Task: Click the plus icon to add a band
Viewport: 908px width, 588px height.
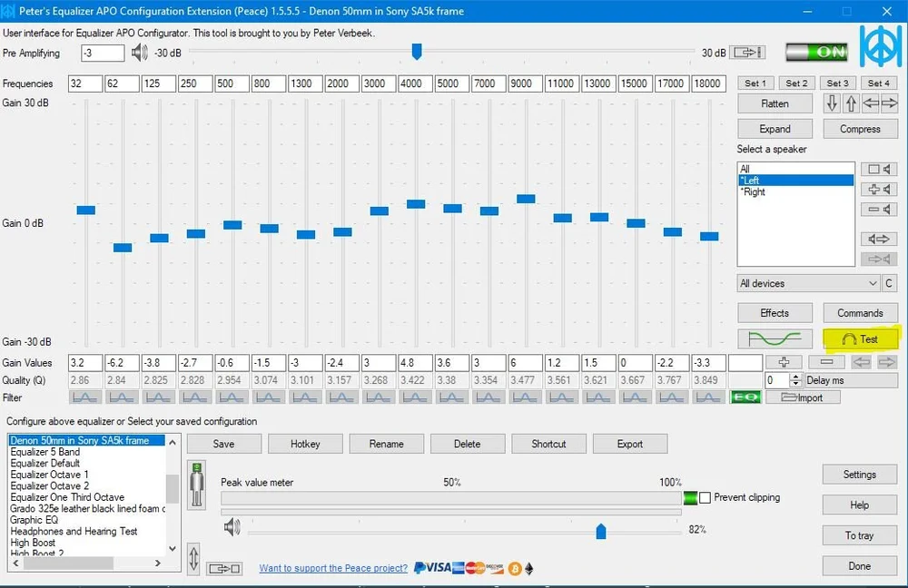Action: (784, 362)
